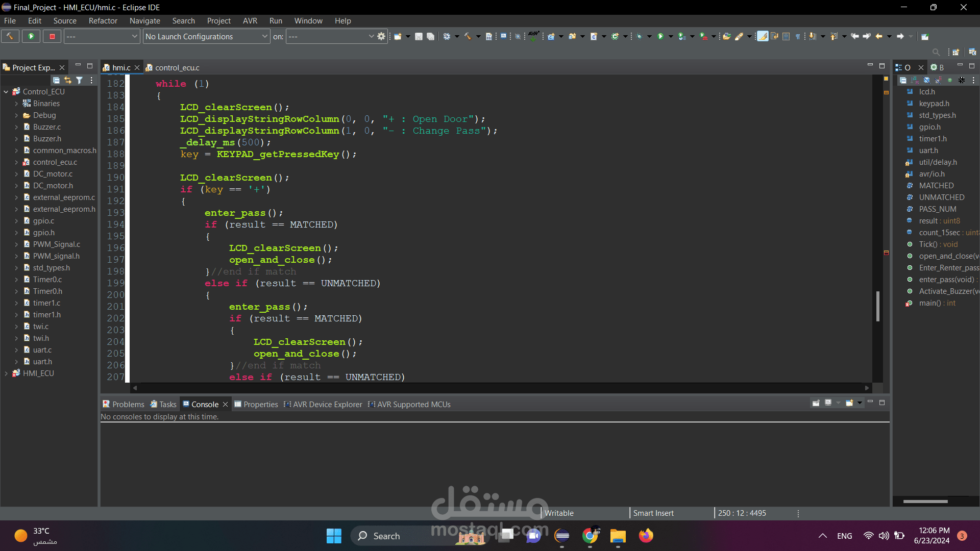The width and height of the screenshot is (980, 551).
Task: Toggle Mark Occurrences highlighter button
Action: click(763, 36)
